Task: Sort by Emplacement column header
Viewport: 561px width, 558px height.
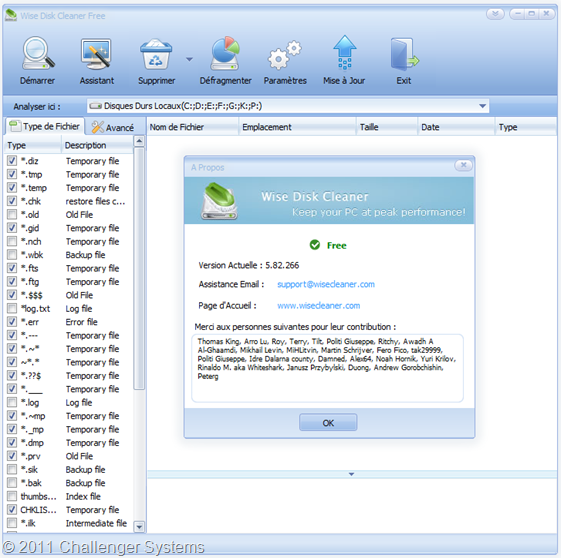Action: [x=297, y=127]
